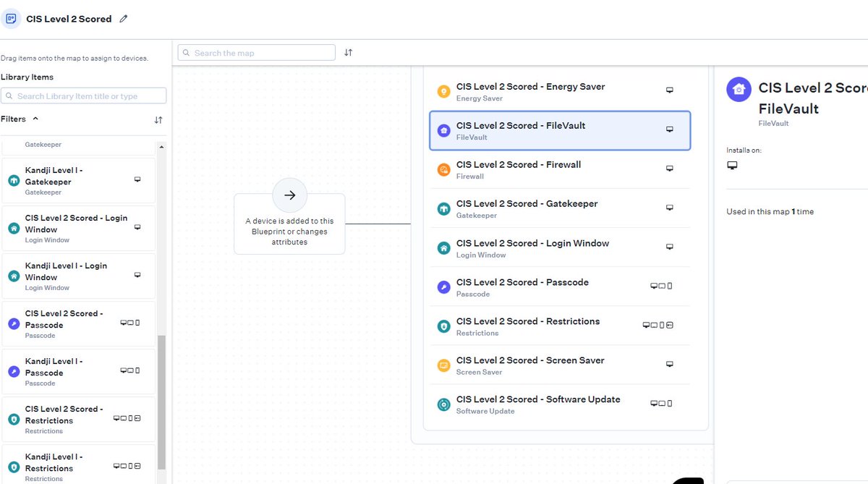Click the yellow Screen Saver icon
The height and width of the screenshot is (484, 868).
(444, 365)
